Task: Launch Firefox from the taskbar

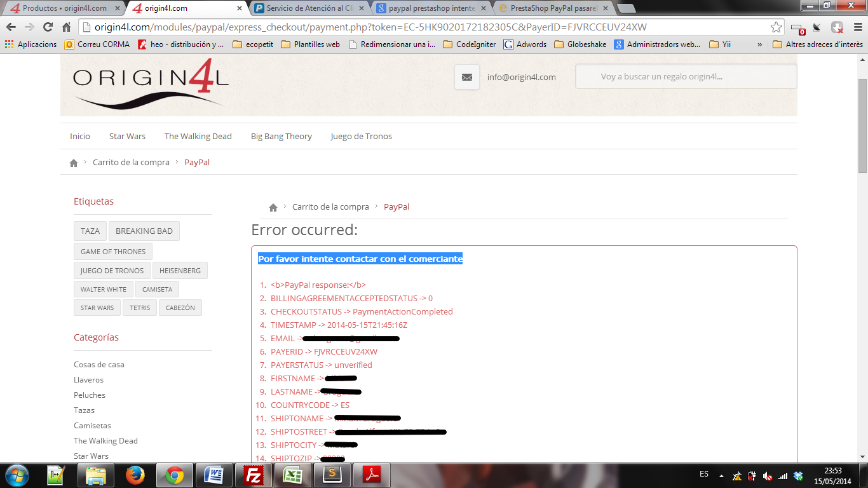Action: 135,475
